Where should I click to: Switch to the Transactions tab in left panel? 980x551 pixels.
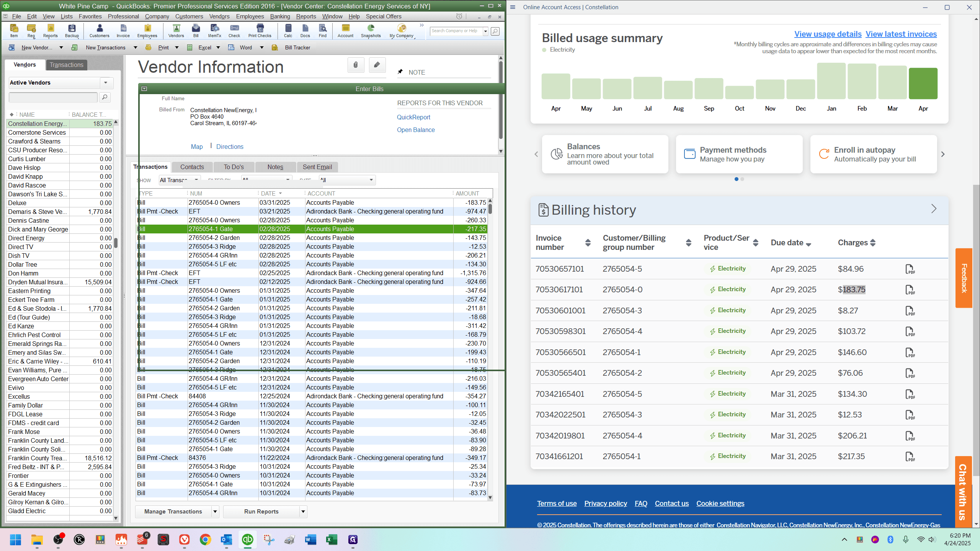coord(67,65)
